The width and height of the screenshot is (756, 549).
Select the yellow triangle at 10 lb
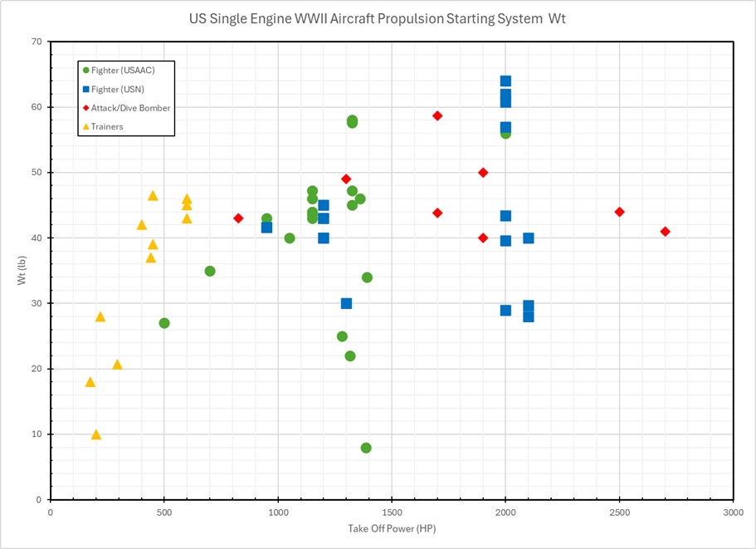tap(96, 434)
